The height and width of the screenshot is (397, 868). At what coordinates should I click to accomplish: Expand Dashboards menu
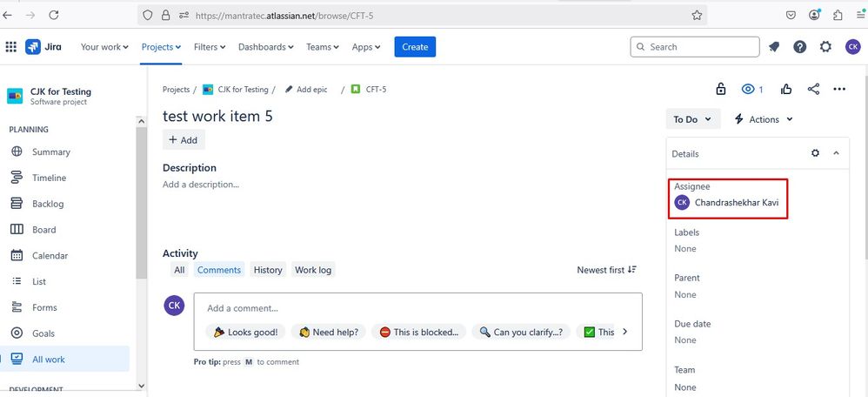coord(266,47)
